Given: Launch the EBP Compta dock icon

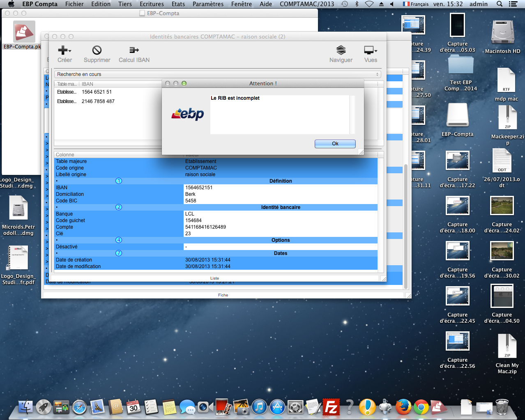Looking at the screenshot, I should (439, 407).
